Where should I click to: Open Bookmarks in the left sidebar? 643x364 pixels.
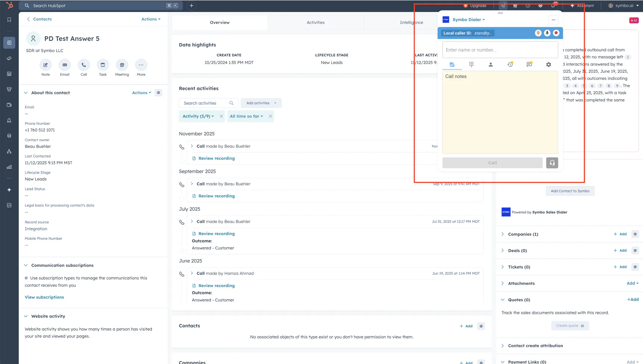pyautogui.click(x=9, y=20)
